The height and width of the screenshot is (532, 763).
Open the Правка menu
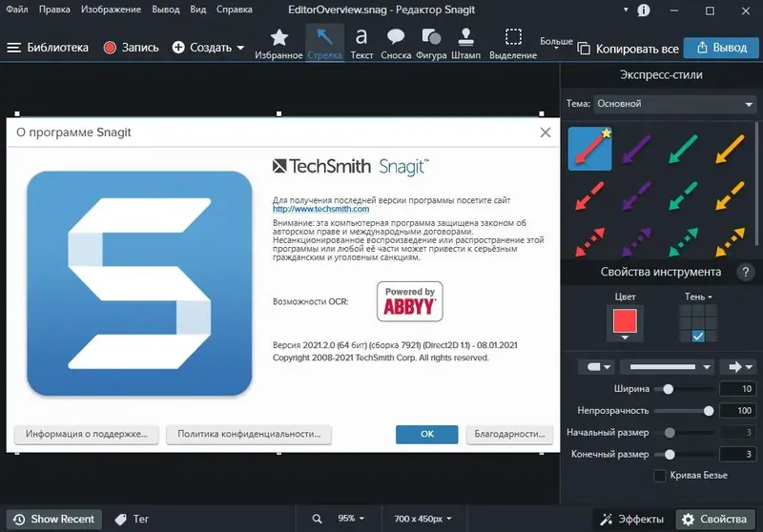[x=54, y=10]
